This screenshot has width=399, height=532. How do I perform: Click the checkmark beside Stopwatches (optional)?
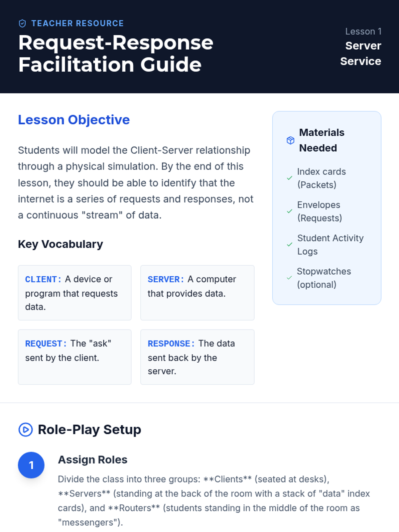click(x=290, y=278)
